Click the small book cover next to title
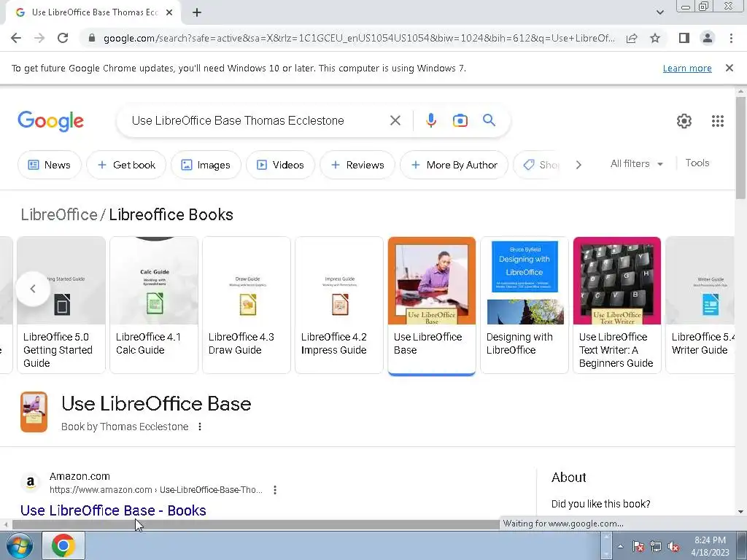The image size is (747, 560). coord(34,412)
